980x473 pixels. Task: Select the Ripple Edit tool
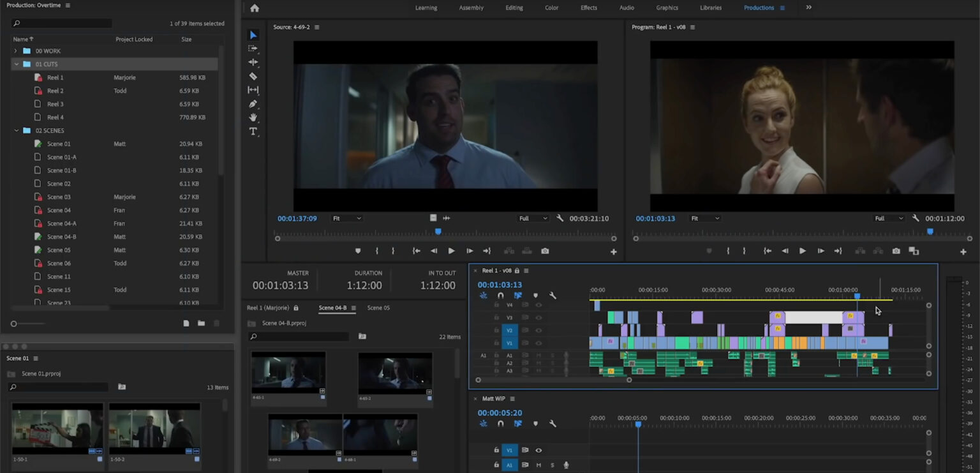(x=253, y=63)
